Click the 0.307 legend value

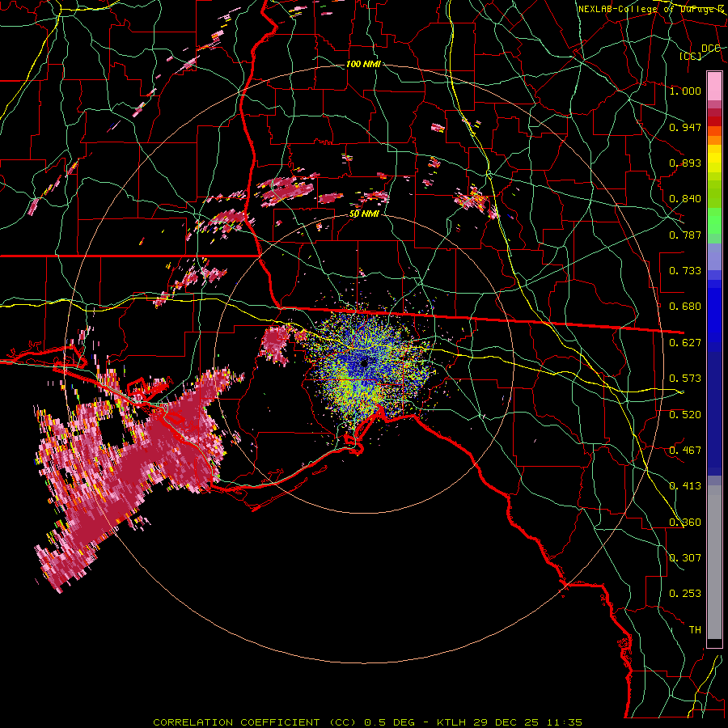[685, 558]
